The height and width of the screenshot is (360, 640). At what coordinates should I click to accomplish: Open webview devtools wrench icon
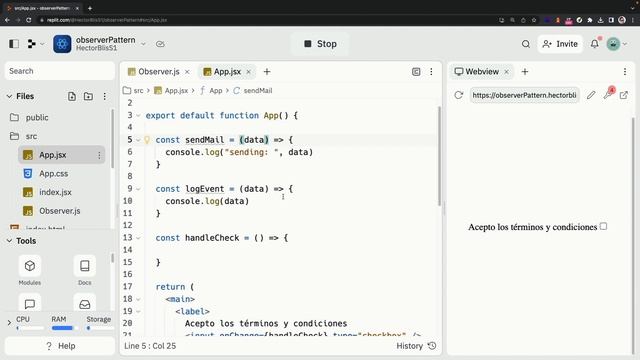[608, 95]
